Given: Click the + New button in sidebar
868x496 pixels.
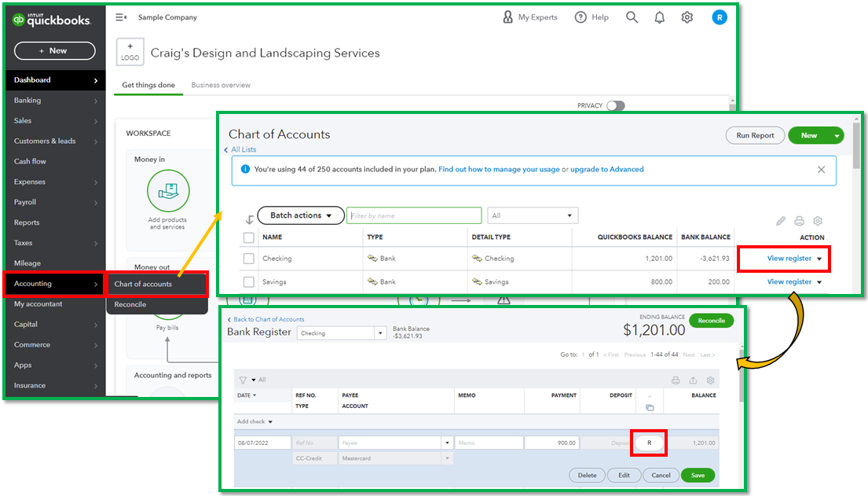Looking at the screenshot, I should pos(55,50).
